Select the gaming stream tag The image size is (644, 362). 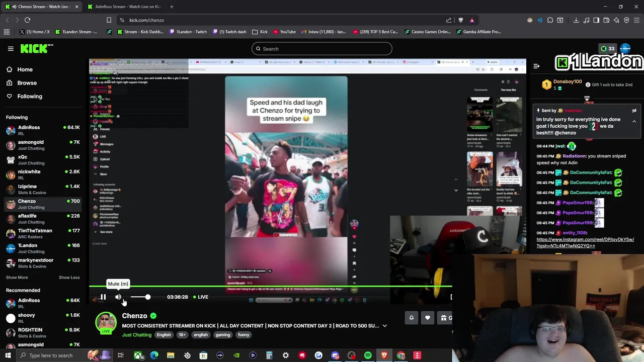222,335
